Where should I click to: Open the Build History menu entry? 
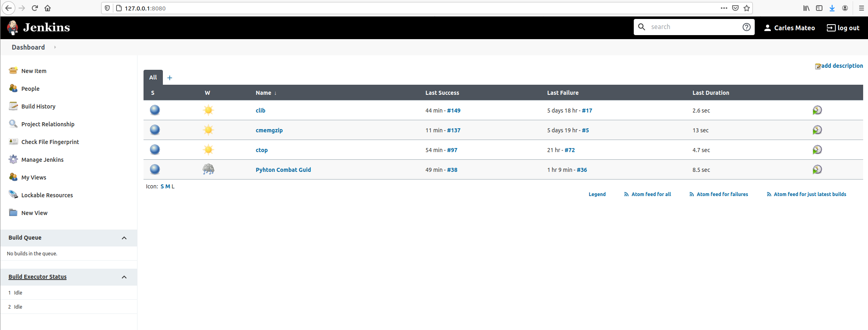[x=38, y=107]
